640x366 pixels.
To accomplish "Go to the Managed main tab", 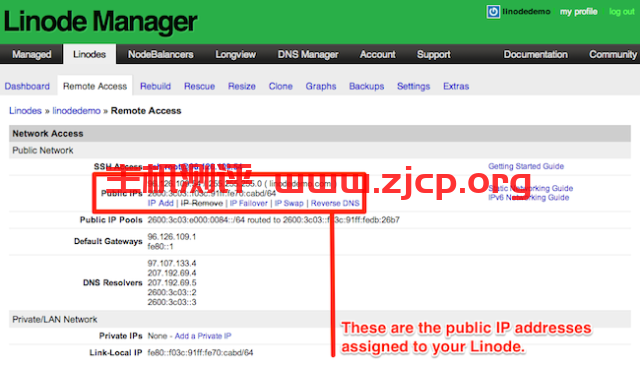I will click(31, 54).
